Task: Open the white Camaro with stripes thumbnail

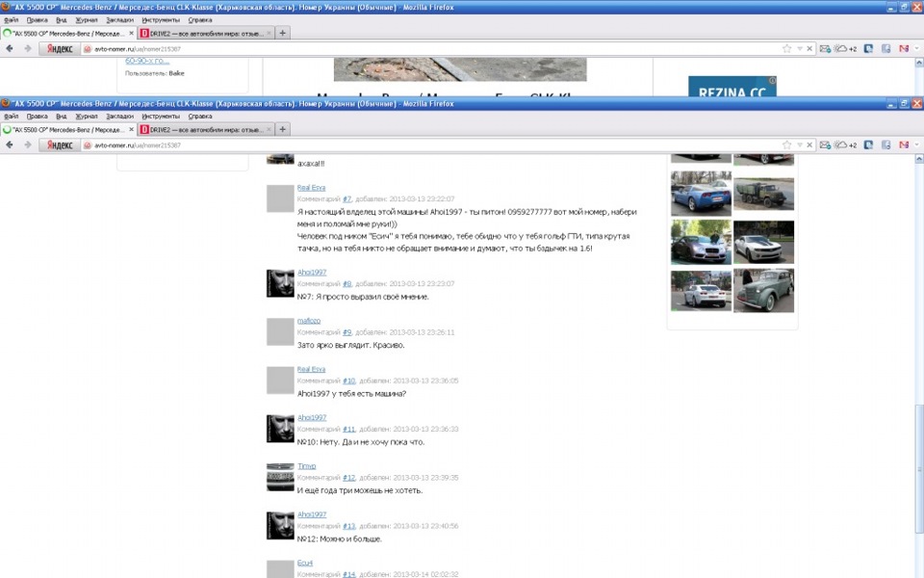Action: pos(763,242)
